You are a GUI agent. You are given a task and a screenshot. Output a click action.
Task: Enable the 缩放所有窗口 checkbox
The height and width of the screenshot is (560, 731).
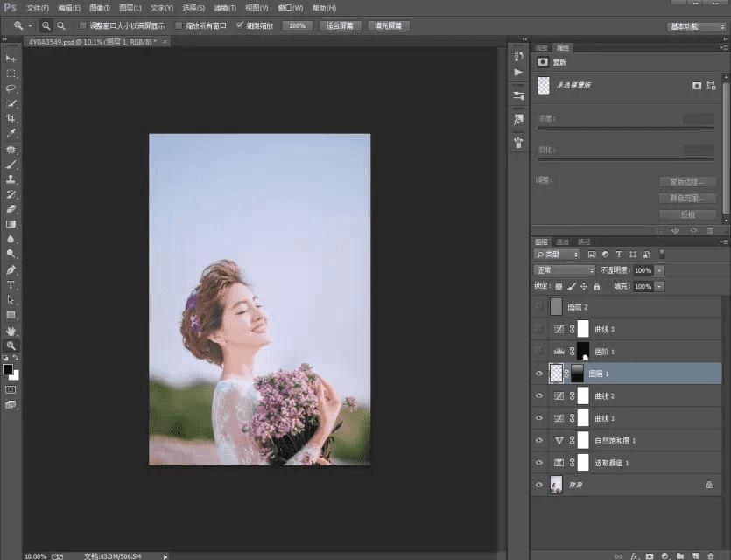click(179, 26)
